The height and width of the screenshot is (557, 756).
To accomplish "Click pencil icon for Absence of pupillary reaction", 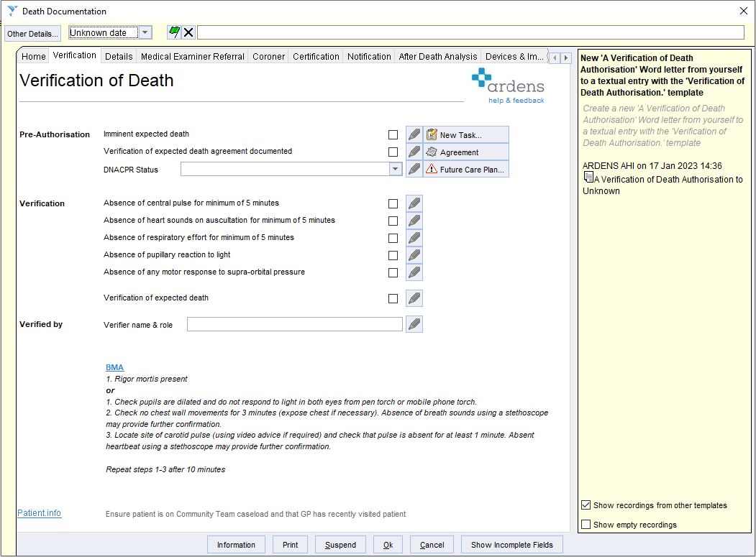I will tap(414, 255).
